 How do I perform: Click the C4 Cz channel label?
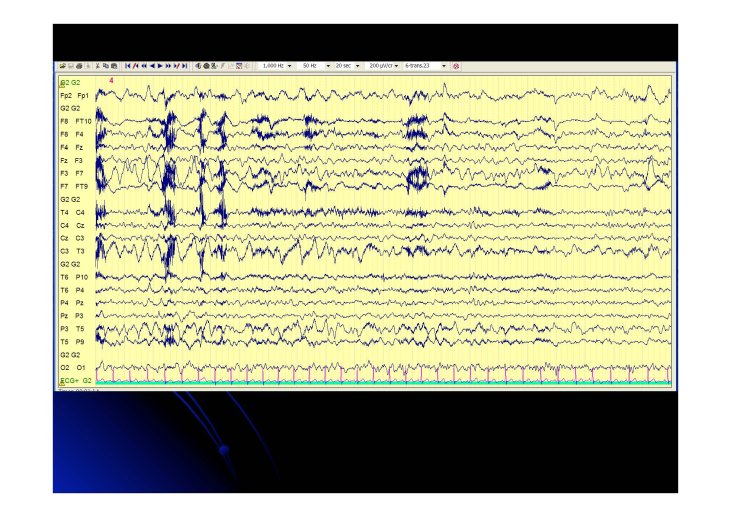[x=72, y=226]
